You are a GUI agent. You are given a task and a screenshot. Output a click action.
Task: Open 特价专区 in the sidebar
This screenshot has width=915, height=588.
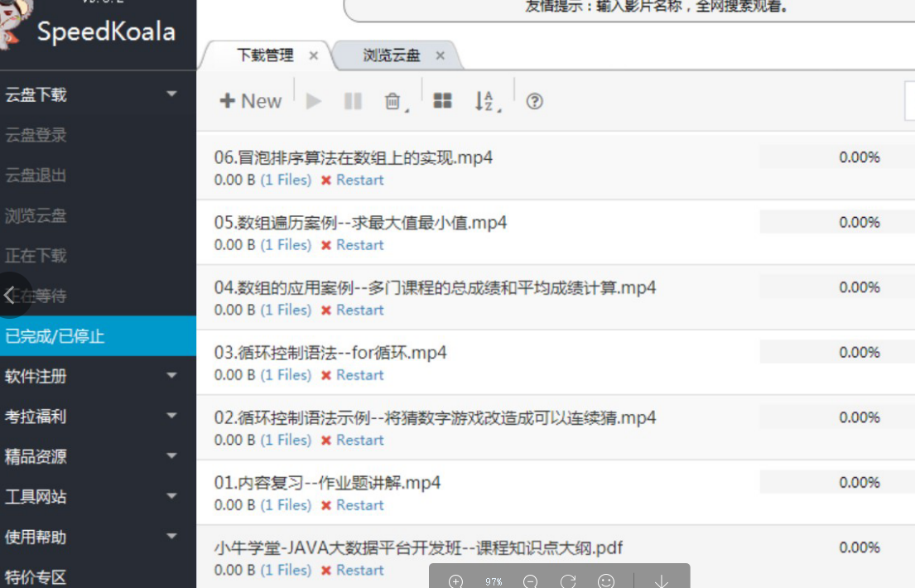coord(36,577)
